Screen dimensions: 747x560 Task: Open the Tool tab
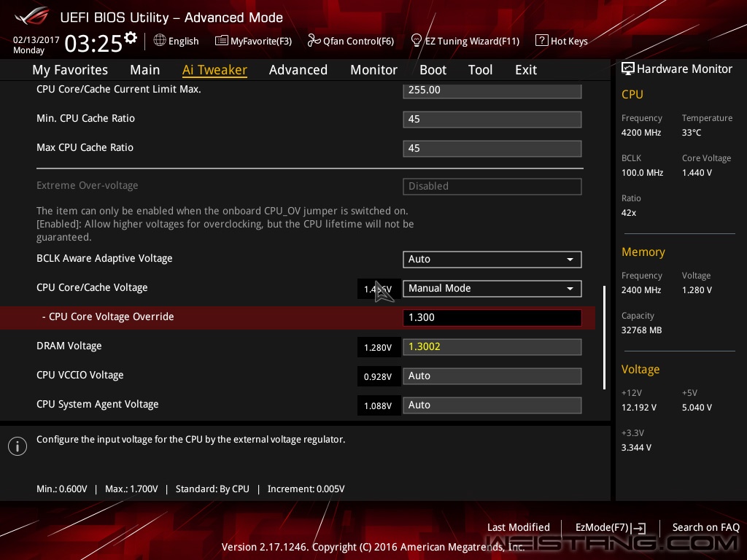480,69
